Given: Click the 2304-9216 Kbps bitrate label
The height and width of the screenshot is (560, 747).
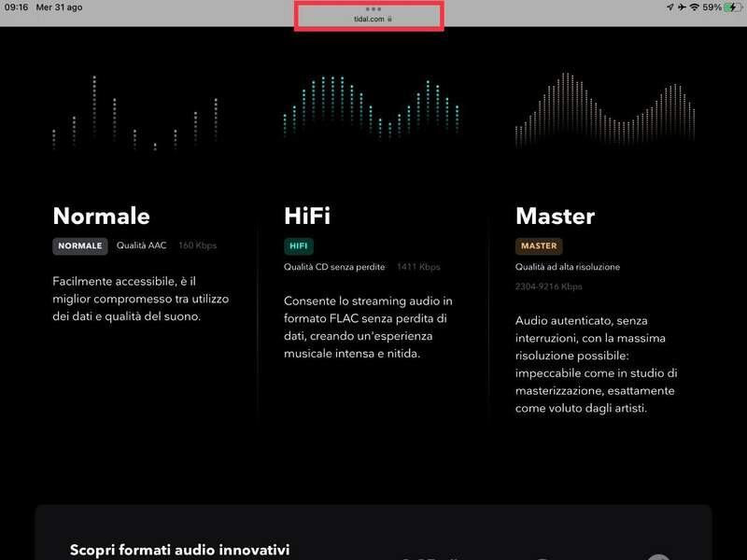Looking at the screenshot, I should (548, 287).
